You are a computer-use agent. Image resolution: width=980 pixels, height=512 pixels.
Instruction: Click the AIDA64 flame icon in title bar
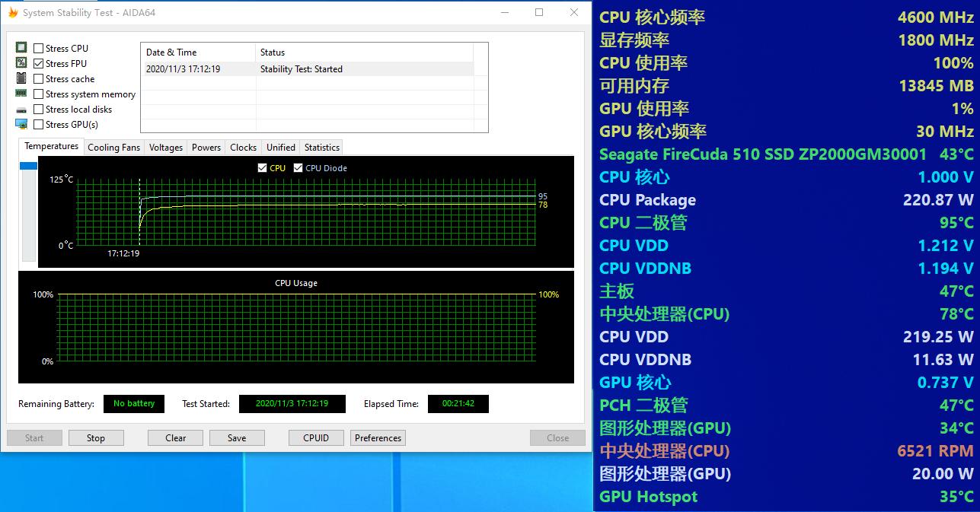pyautogui.click(x=11, y=12)
